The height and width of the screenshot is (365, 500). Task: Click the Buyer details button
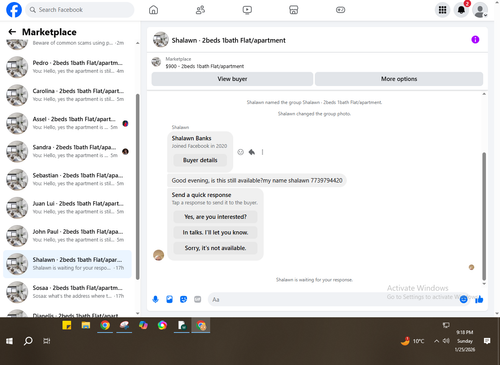click(x=200, y=160)
